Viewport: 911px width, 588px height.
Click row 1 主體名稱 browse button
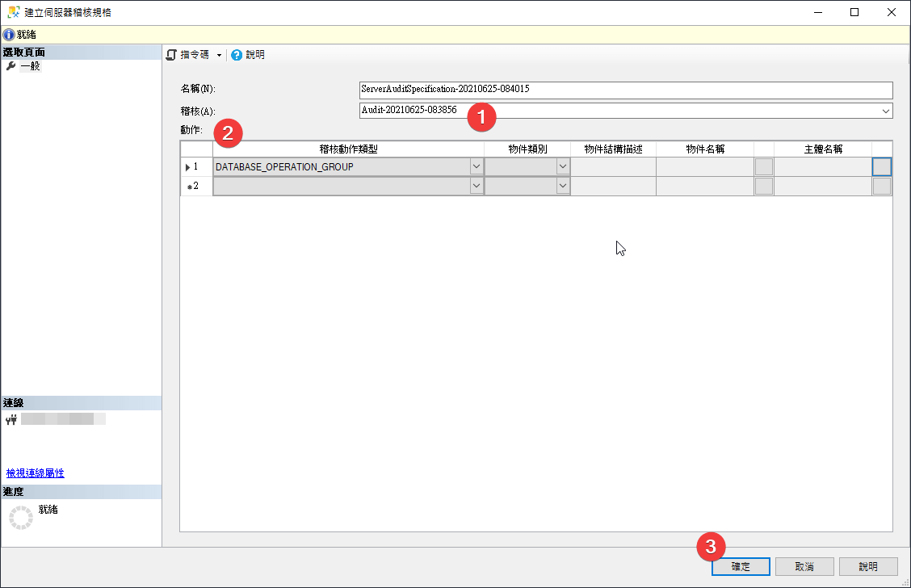pyautogui.click(x=882, y=167)
